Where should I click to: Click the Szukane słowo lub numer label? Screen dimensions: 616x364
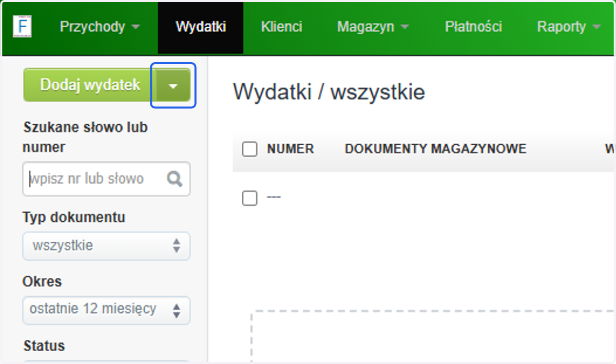(85, 137)
